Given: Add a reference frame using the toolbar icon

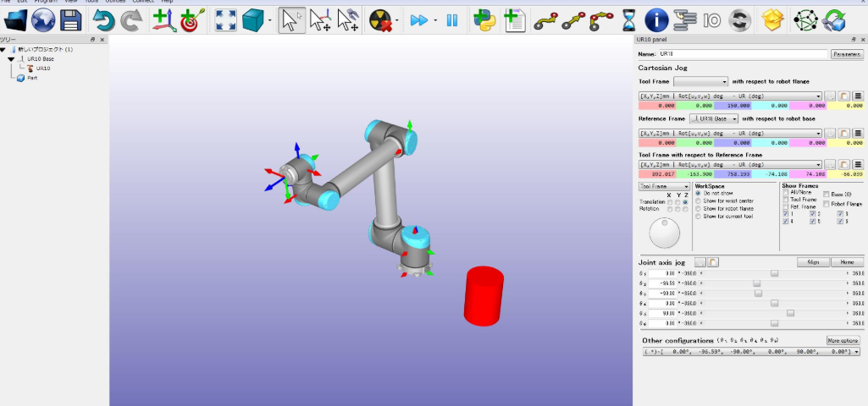Looking at the screenshot, I should click(163, 20).
